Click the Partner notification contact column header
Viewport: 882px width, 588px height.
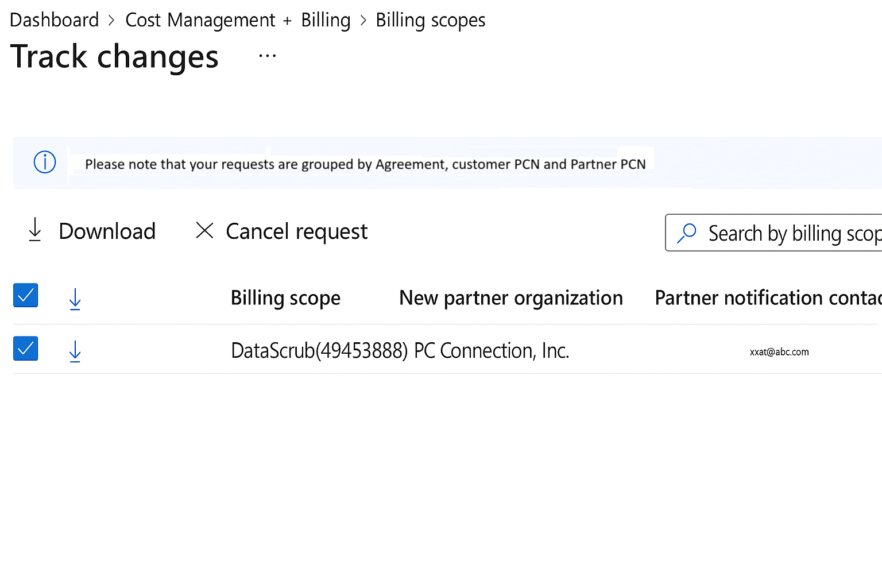767,298
